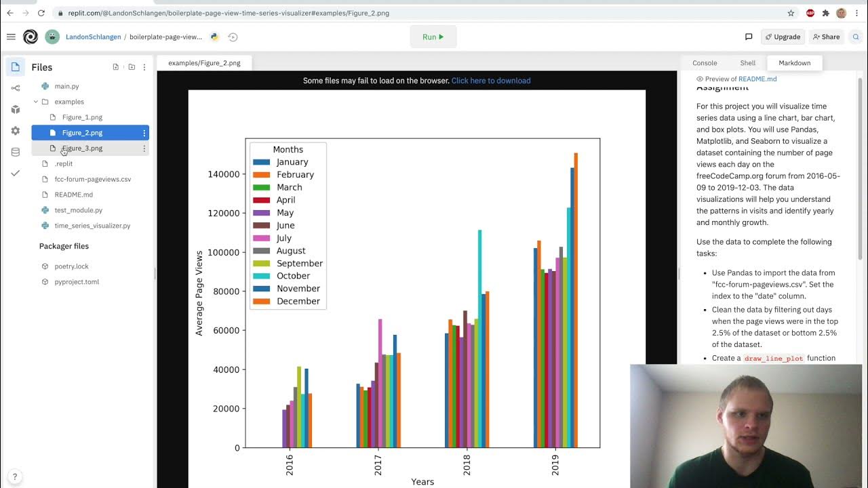Click the Packager files heading
Screen dimensions: 868x488
pyautogui.click(x=64, y=246)
